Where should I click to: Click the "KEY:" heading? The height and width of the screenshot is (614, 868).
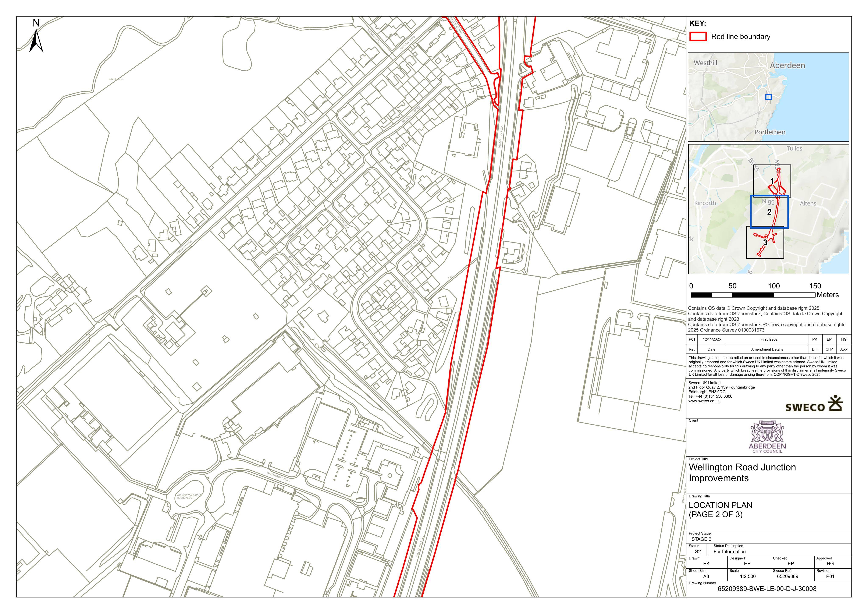(x=698, y=24)
